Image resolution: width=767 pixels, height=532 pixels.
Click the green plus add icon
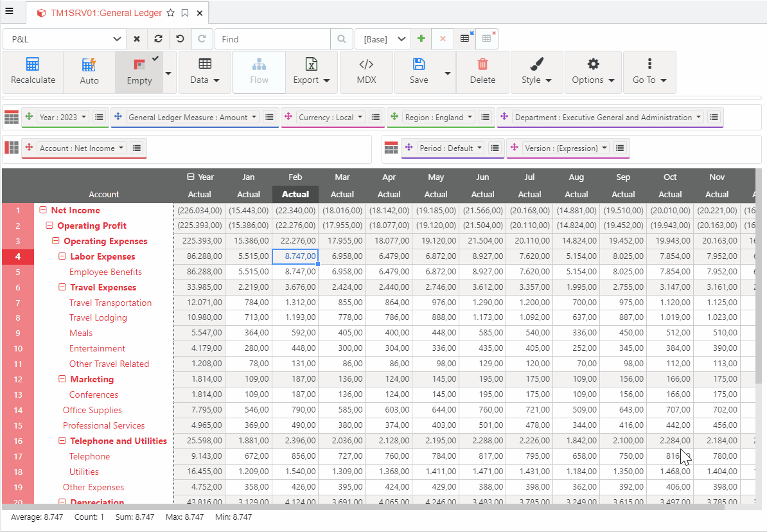(x=421, y=39)
